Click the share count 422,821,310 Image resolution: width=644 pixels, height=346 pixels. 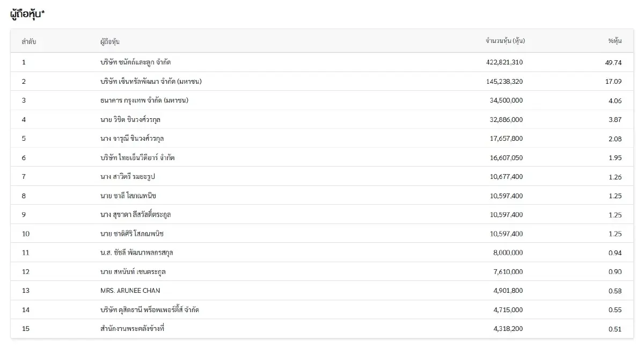tap(504, 62)
